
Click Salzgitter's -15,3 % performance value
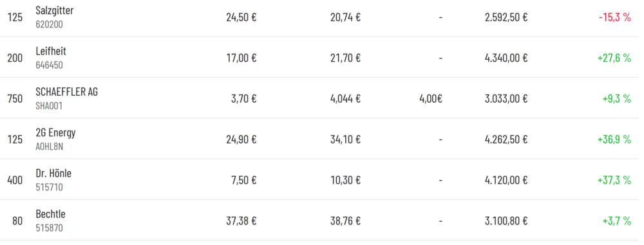tap(615, 17)
